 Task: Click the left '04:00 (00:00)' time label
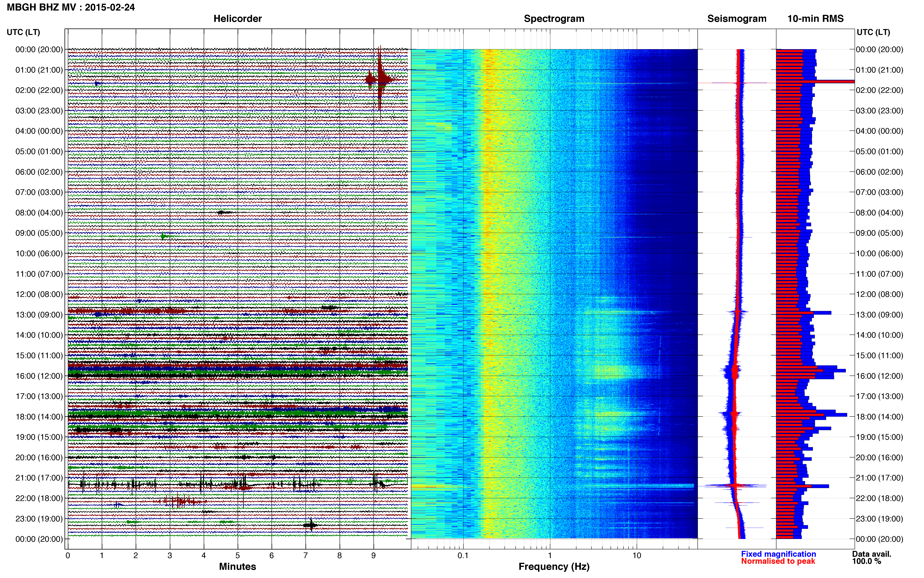pyautogui.click(x=39, y=131)
